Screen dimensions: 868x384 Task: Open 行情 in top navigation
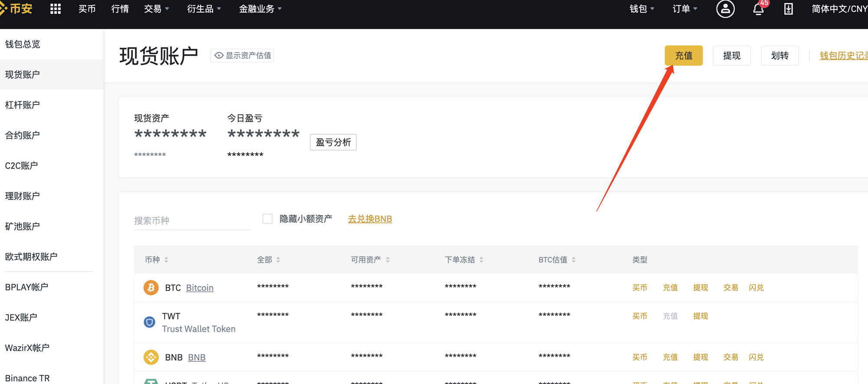[x=120, y=9]
